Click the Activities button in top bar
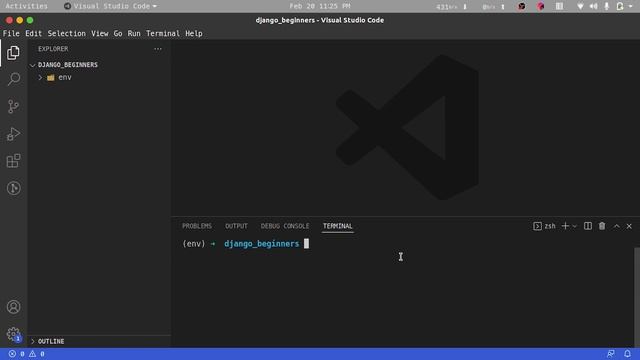The image size is (640, 360). point(27,6)
